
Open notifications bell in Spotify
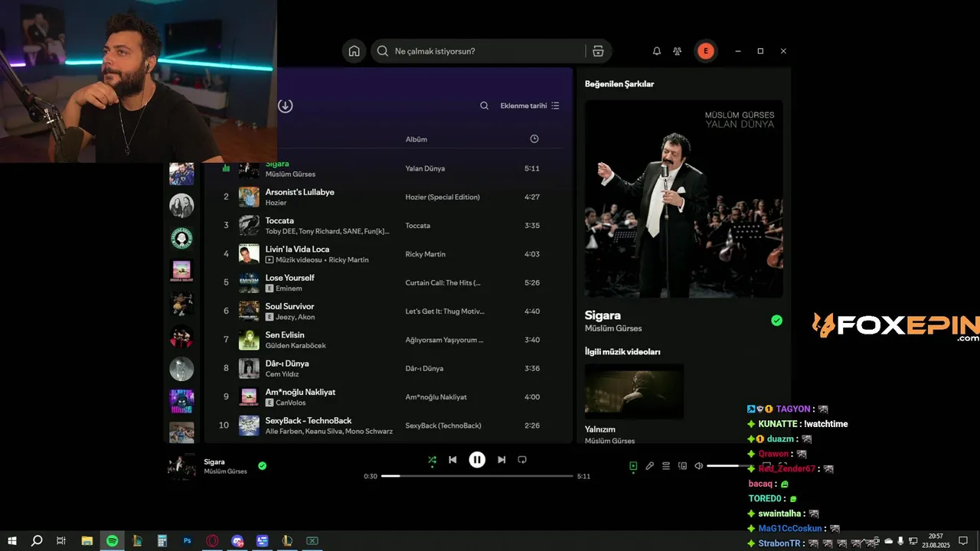(656, 51)
